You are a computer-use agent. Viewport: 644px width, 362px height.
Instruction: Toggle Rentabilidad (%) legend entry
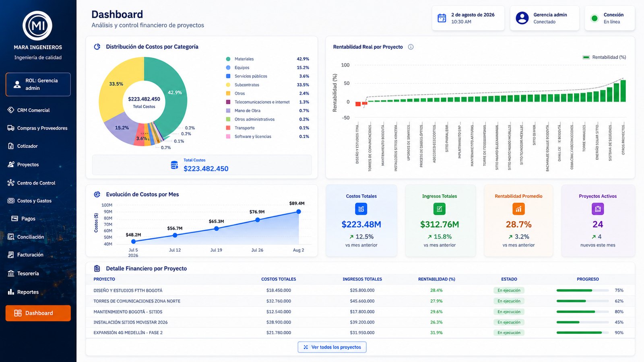[605, 57]
